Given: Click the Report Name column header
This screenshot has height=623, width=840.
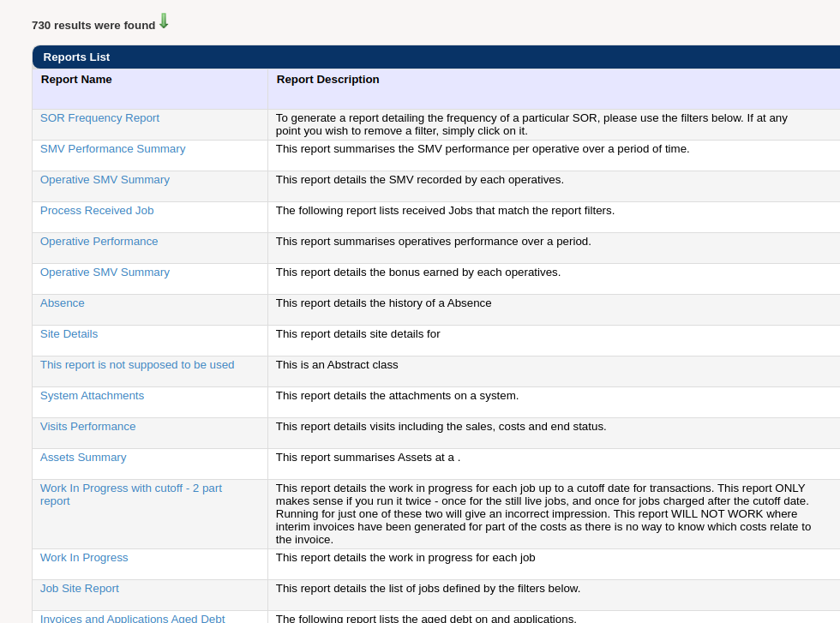Looking at the screenshot, I should (x=76, y=79).
